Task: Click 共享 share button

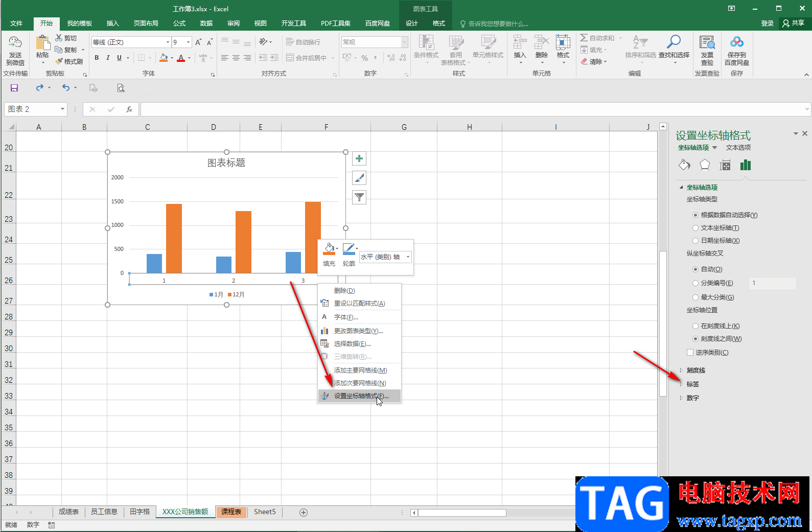Action: click(x=794, y=23)
